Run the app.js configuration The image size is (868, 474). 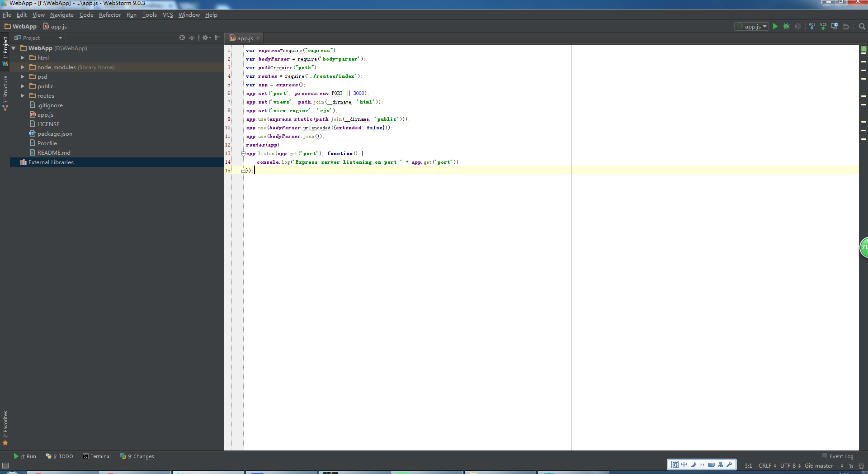click(775, 27)
